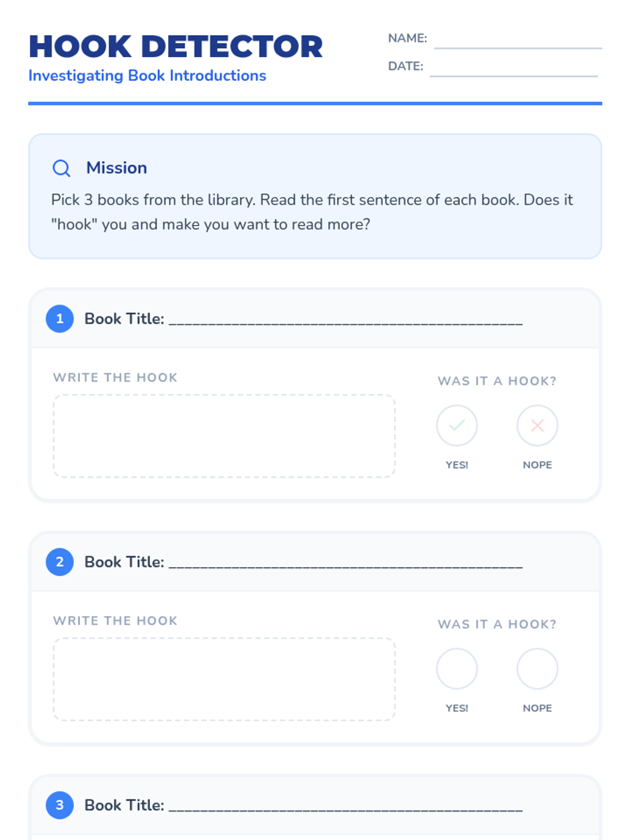Click the number 1 badge icon
630x840 pixels.
click(x=60, y=319)
